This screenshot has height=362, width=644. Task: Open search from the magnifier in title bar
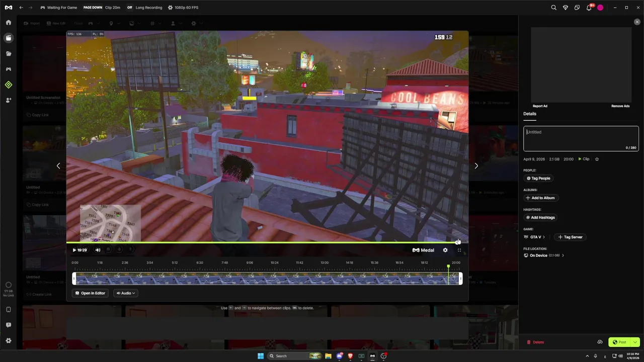coord(553,8)
